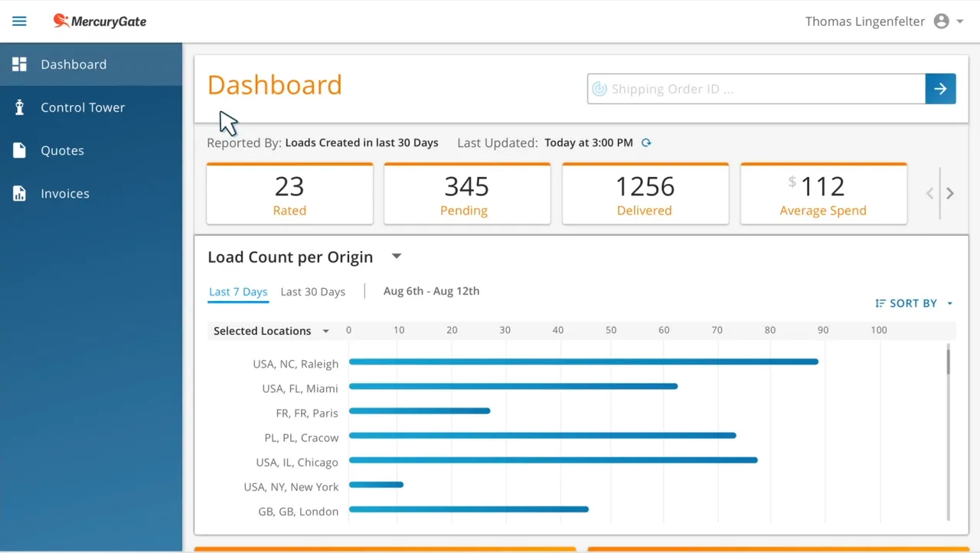This screenshot has width=980, height=553.
Task: Open the Delivered loads card
Action: 645,194
